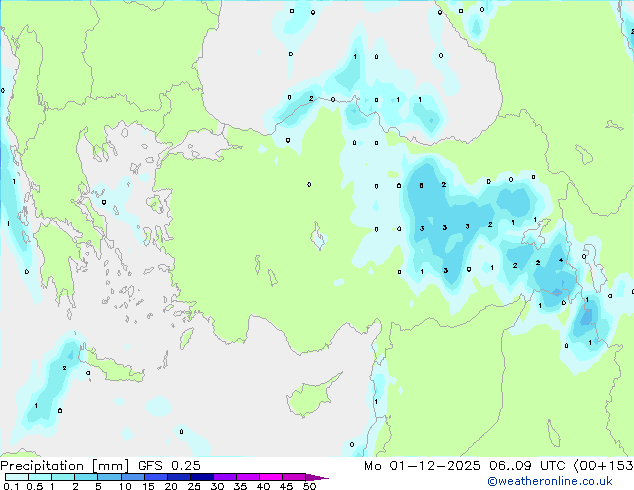Choose the 2–5 mm legend color box

click(x=86, y=477)
